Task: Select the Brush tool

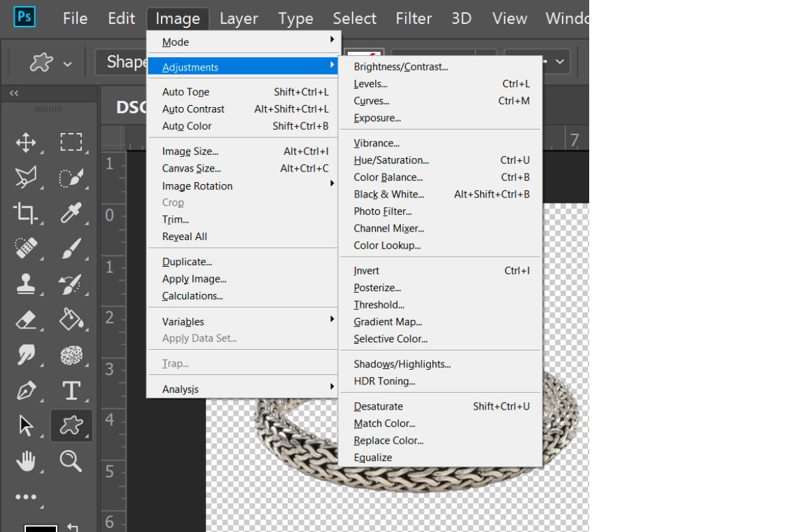Action: coord(71,249)
